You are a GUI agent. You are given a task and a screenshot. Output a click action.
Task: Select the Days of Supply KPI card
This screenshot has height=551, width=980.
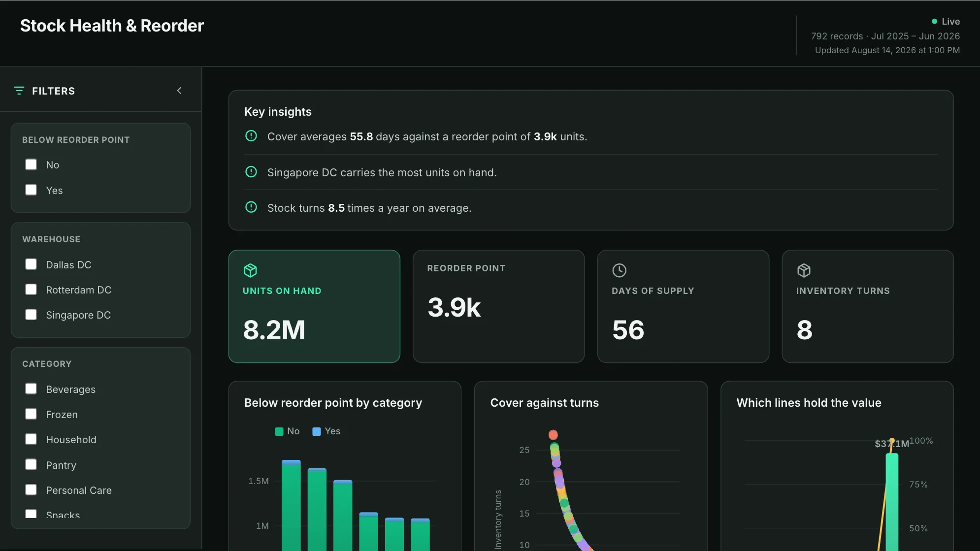[x=683, y=306]
